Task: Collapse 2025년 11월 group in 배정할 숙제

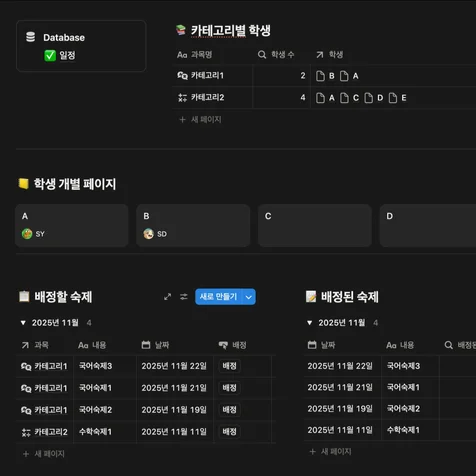Action: pos(23,323)
